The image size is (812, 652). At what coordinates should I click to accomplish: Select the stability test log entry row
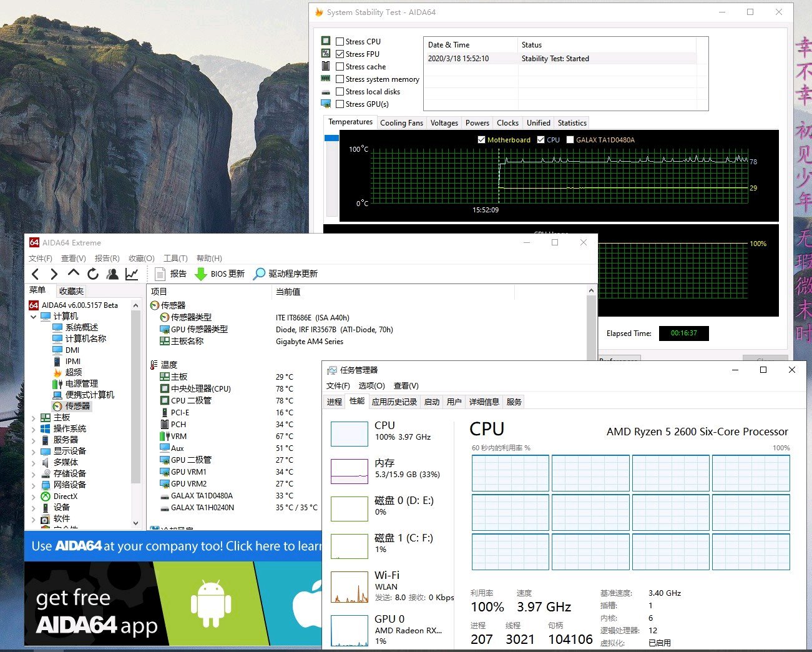560,59
